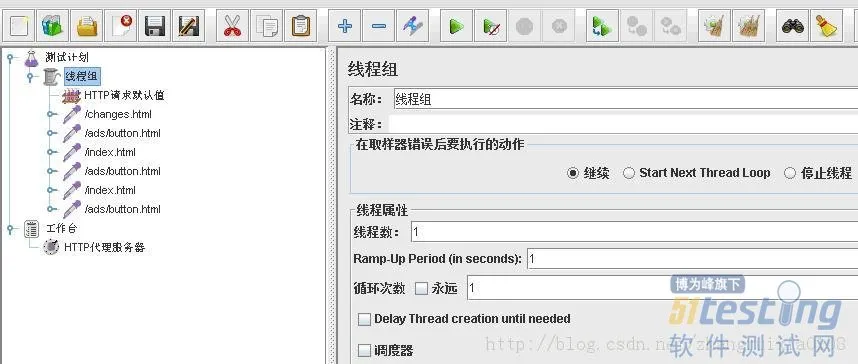Click the Ramp-Up Period input field
Screen dimensions: 858x364
tap(692, 258)
